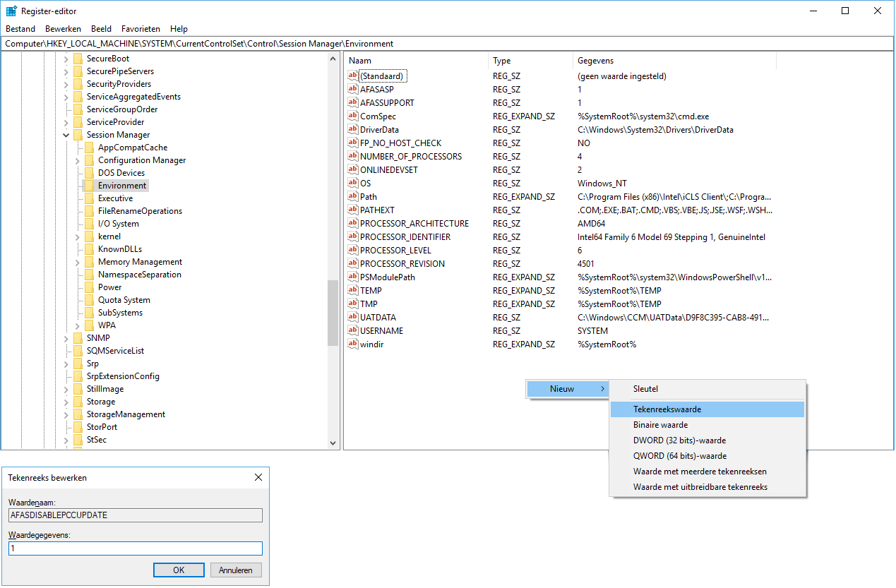The height and width of the screenshot is (588, 896).
Task: Expand the WPA tree node
Action: [77, 325]
